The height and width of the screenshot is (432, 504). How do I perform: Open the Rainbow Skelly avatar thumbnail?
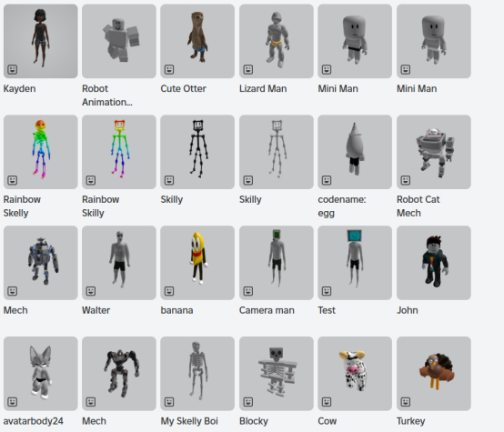[41, 152]
